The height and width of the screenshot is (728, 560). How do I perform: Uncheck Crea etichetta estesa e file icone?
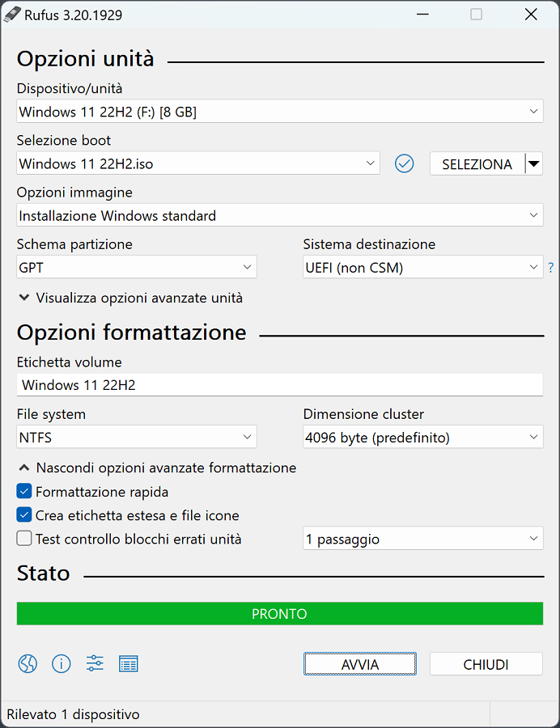[23, 514]
